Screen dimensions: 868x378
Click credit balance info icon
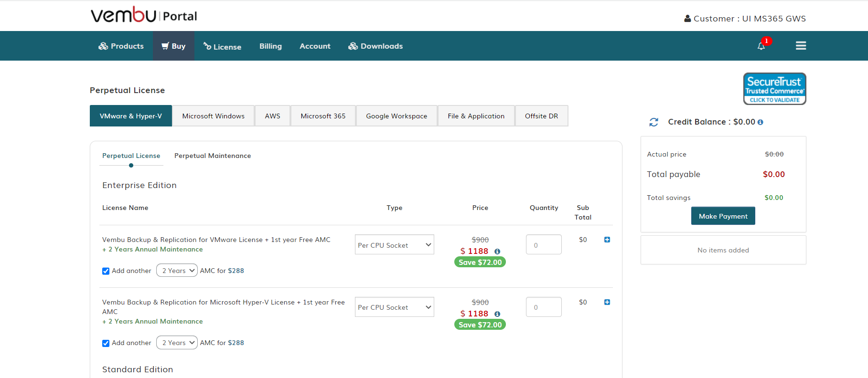click(761, 122)
